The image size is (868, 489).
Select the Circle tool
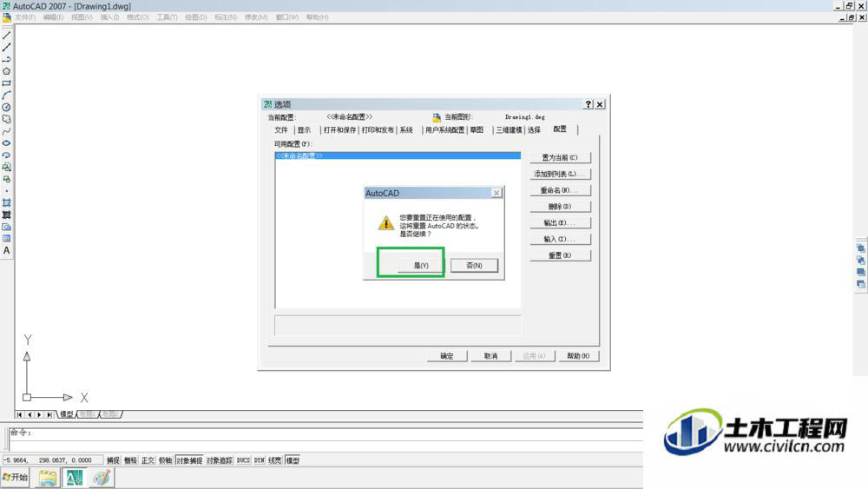pos(7,108)
